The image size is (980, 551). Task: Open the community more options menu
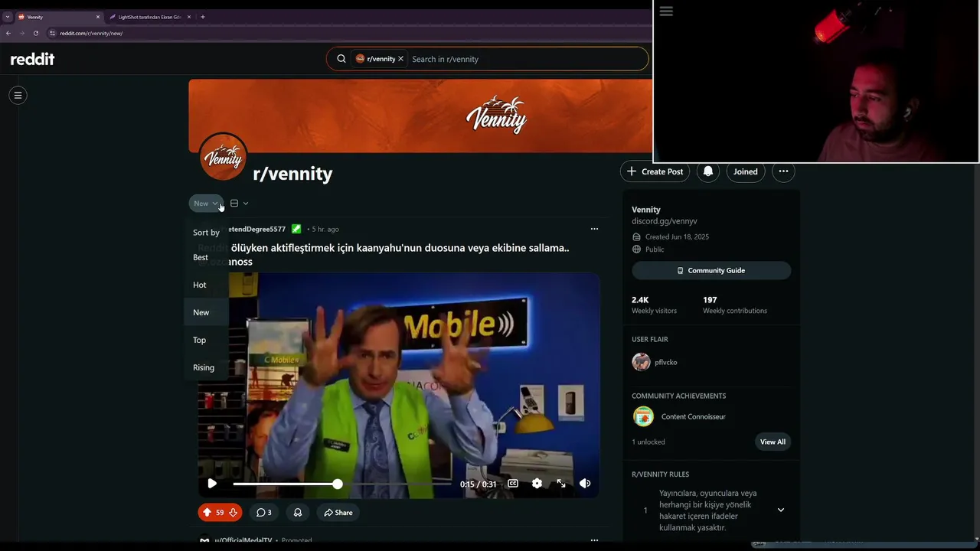point(783,171)
